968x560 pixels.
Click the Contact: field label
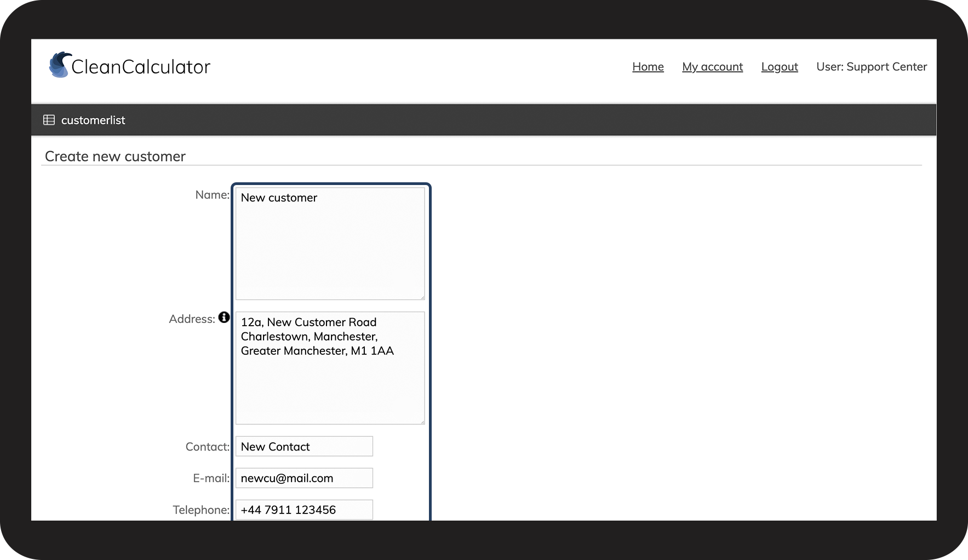pyautogui.click(x=207, y=447)
